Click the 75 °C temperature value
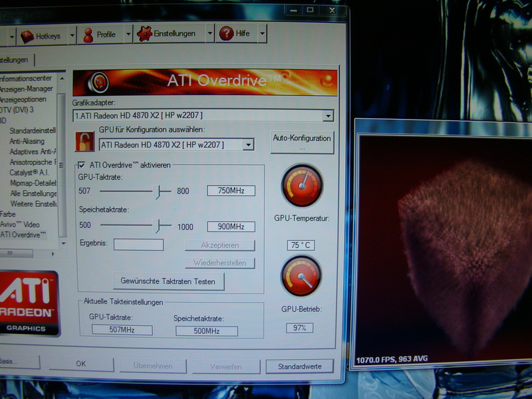The height and width of the screenshot is (399, 532). (x=301, y=245)
